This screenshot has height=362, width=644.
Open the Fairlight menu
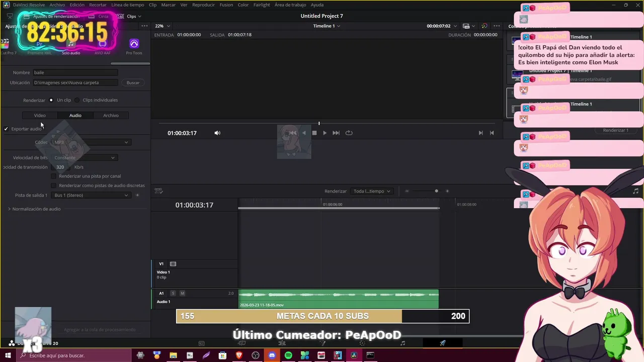(262, 5)
